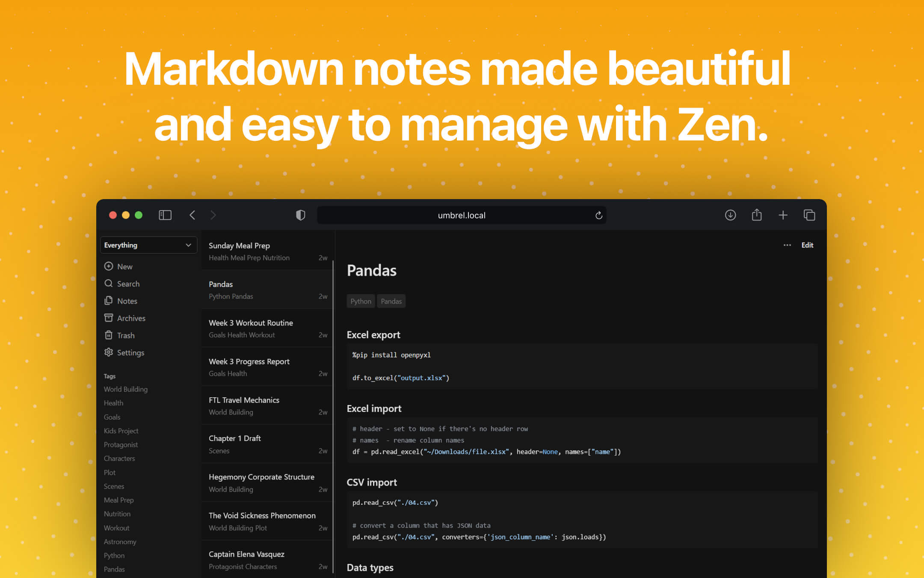Click the browser back navigation chevron

click(x=192, y=215)
